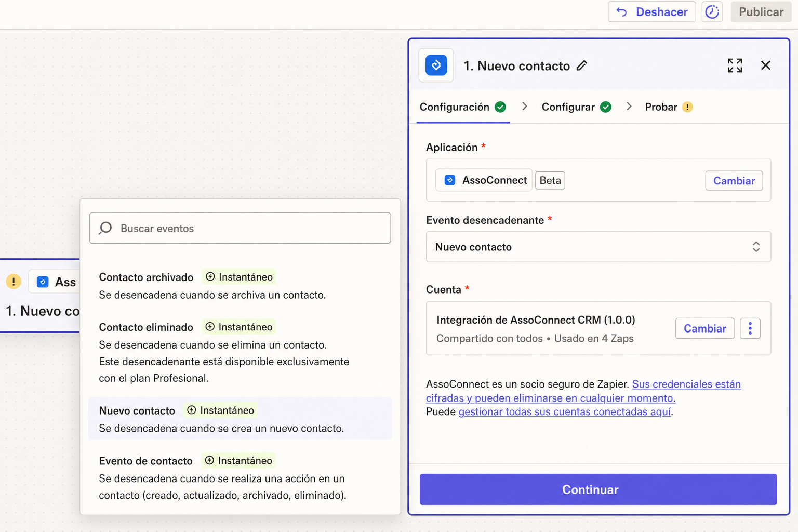Change the connected account with Cambiar

(705, 328)
